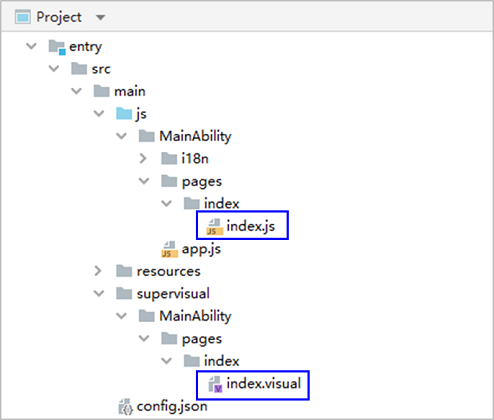Collapse the supervisual folder chevron
The image size is (494, 420).
click(x=99, y=294)
